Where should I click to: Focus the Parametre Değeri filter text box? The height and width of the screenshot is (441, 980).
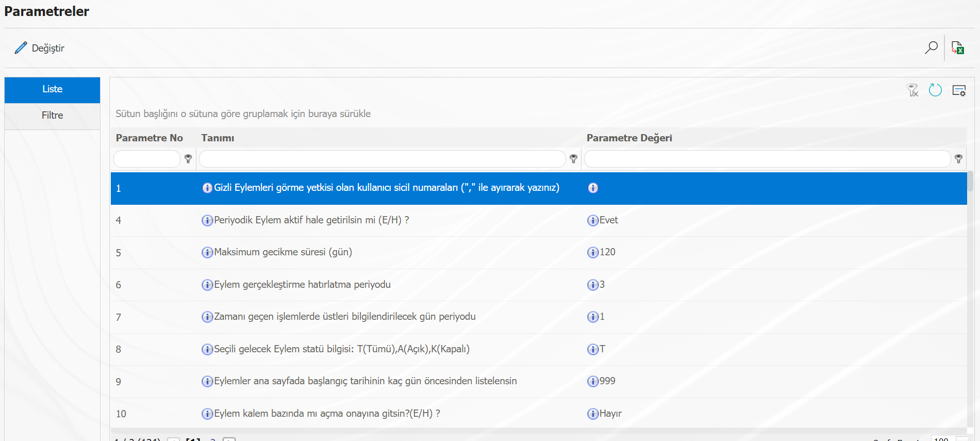767,159
